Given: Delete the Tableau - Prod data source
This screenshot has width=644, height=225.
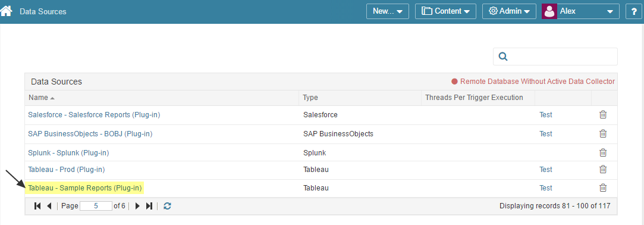Looking at the screenshot, I should click(603, 169).
